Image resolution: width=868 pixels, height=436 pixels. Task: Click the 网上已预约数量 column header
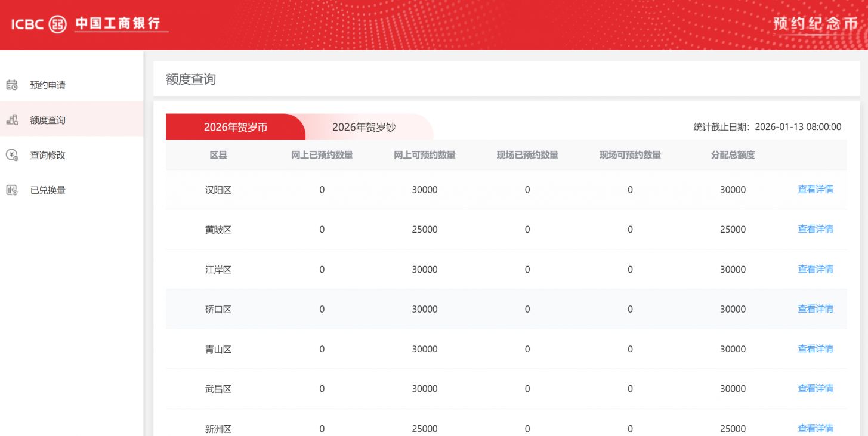[x=322, y=155]
